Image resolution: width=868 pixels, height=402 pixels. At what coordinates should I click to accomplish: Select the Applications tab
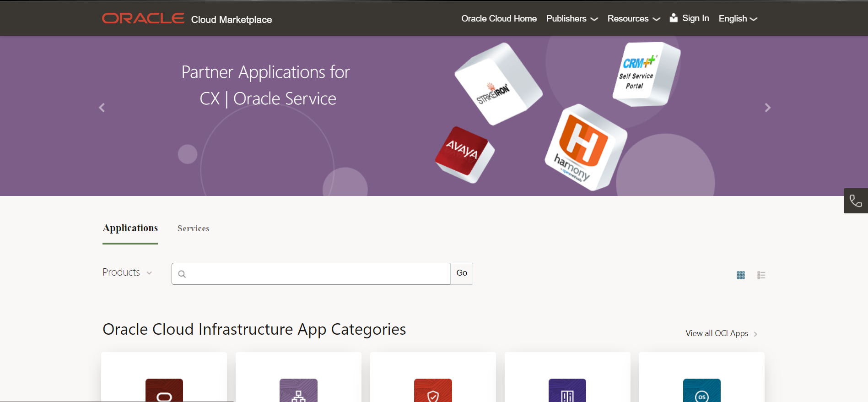pyautogui.click(x=130, y=228)
